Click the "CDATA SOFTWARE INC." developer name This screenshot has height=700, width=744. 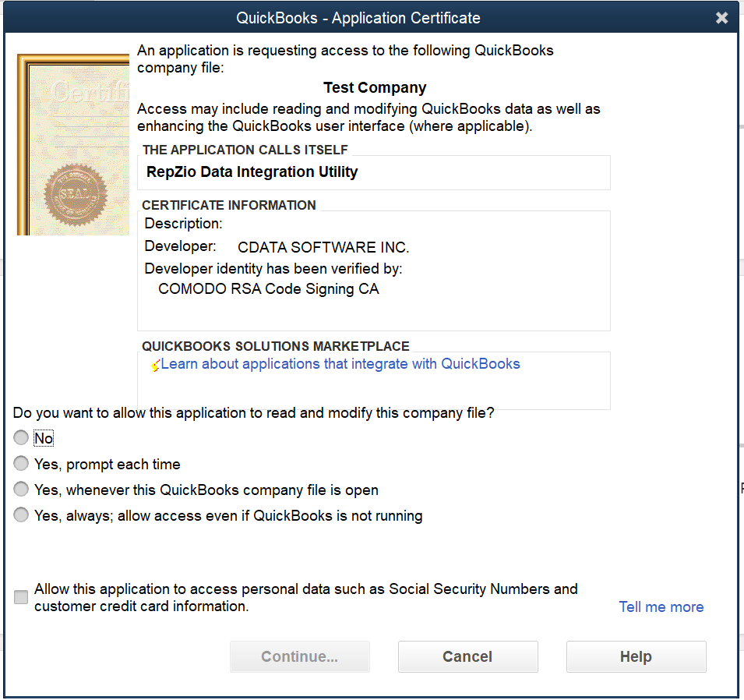click(x=323, y=247)
